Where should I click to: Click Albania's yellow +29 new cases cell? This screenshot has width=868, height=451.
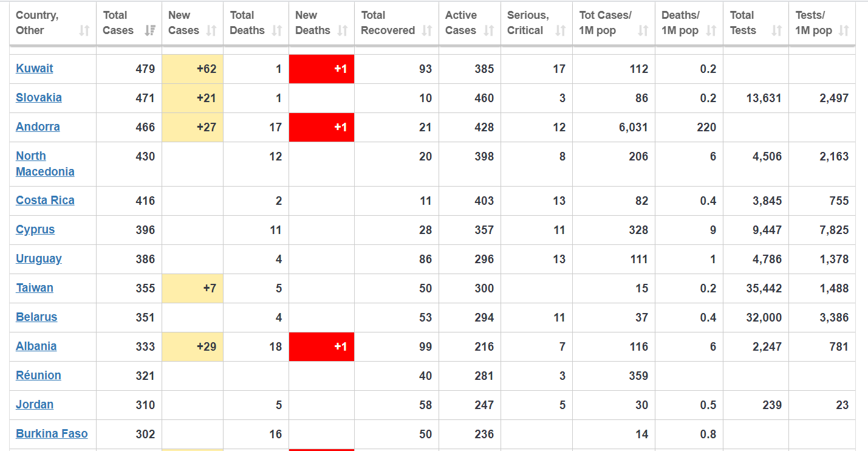click(x=193, y=346)
